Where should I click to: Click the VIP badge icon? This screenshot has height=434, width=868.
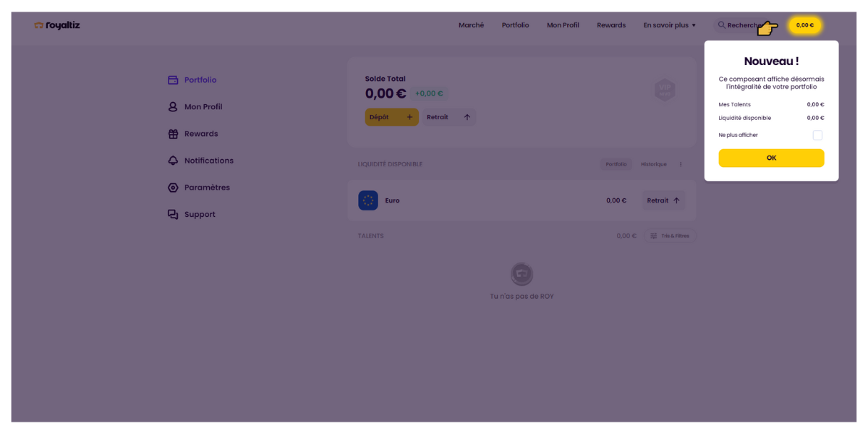[x=665, y=90]
